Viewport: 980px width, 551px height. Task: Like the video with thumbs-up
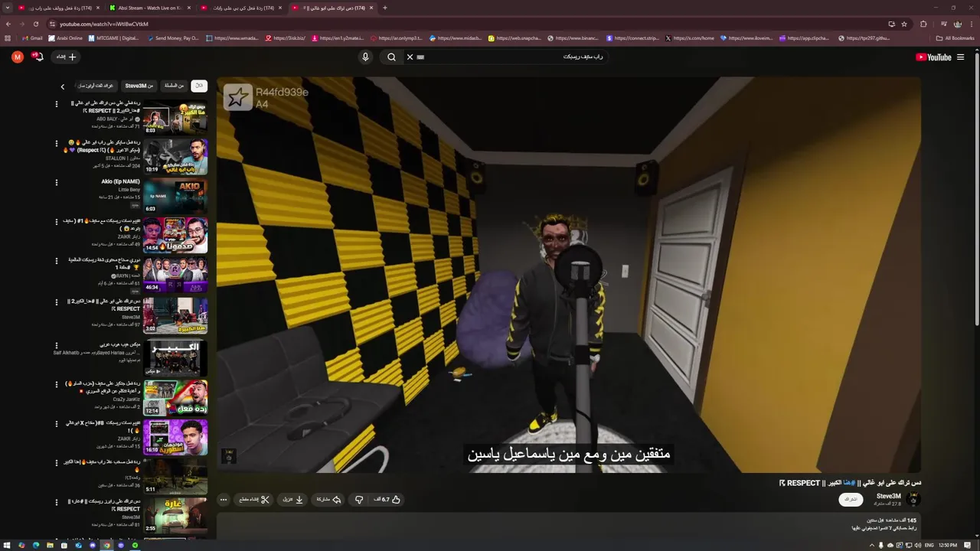tap(387, 499)
